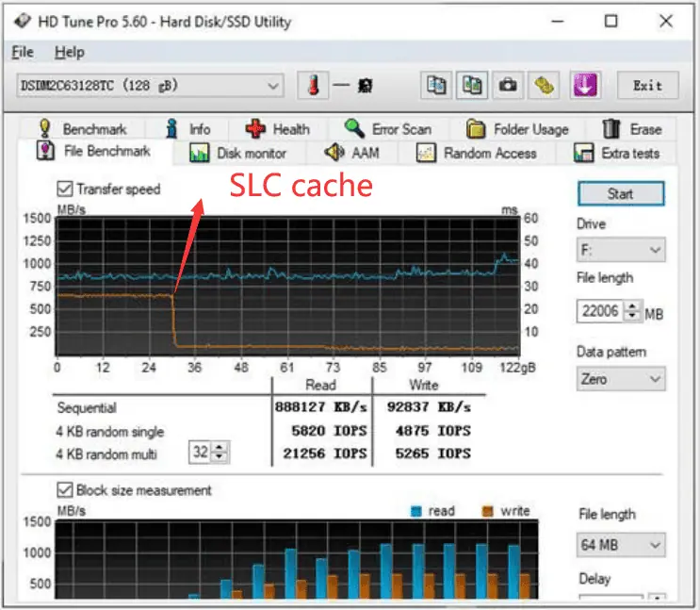Open the Health tab
The width and height of the screenshot is (700, 610).
pos(278,129)
